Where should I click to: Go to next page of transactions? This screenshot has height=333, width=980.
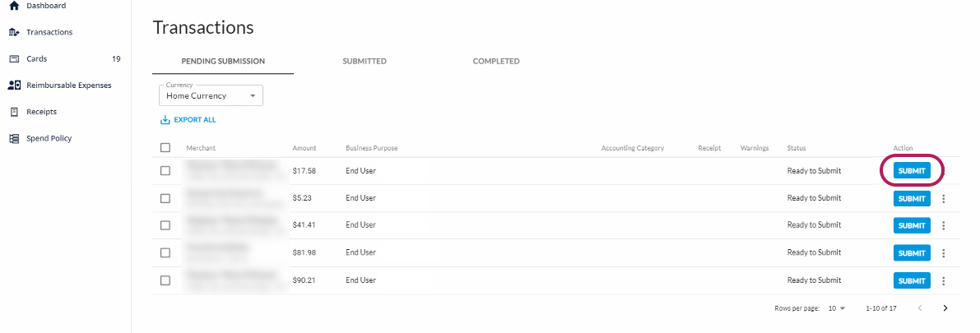[945, 308]
